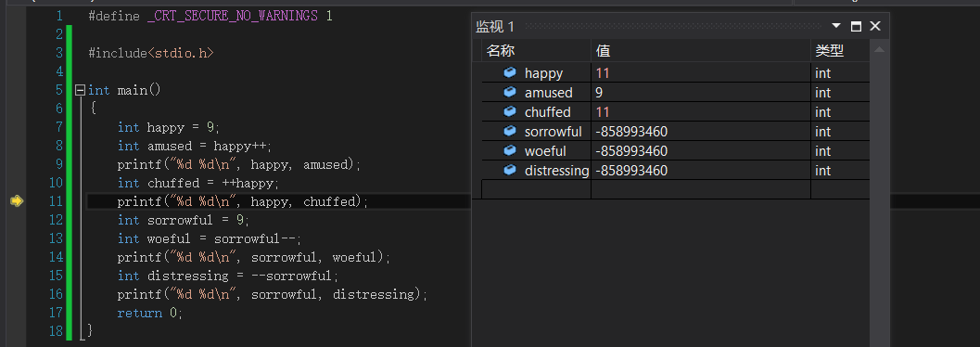Click the value 11 of happy
This screenshot has height=347, width=980.
(x=603, y=73)
